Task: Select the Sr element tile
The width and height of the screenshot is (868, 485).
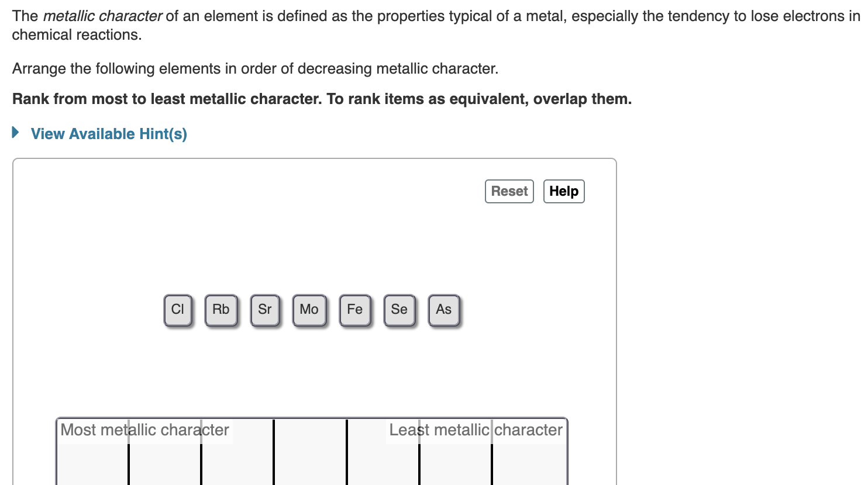Action: click(x=264, y=310)
